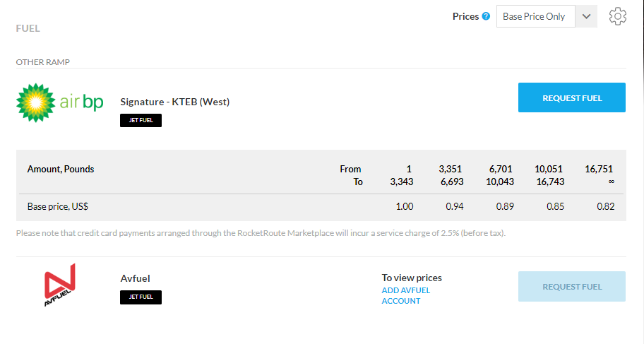Click the 0.94 base price cell

(455, 207)
